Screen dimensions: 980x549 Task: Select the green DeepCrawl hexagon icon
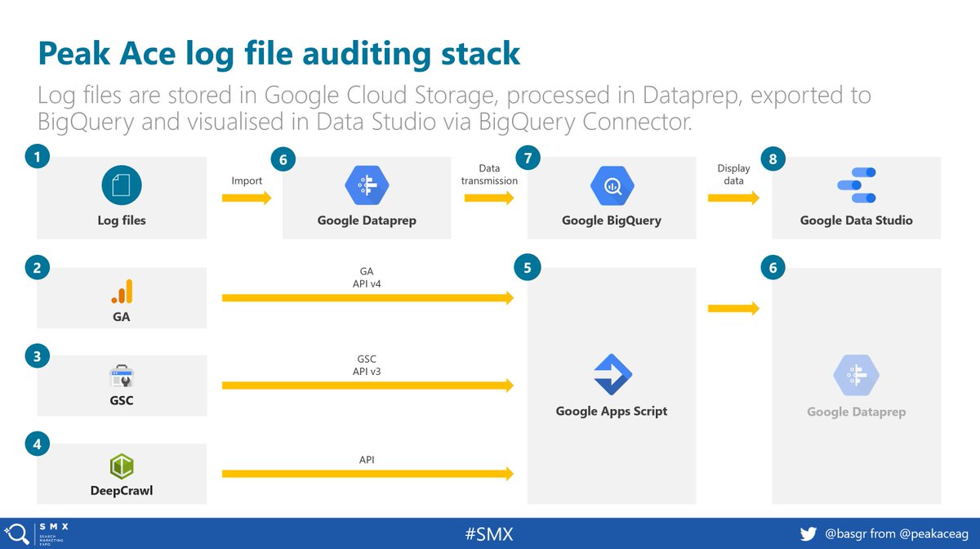click(121, 462)
